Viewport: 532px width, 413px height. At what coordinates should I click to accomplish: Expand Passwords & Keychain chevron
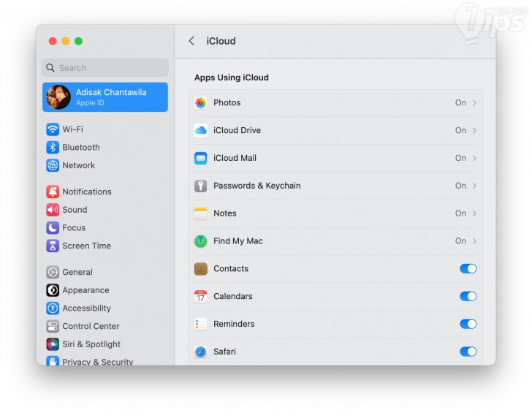tap(474, 186)
